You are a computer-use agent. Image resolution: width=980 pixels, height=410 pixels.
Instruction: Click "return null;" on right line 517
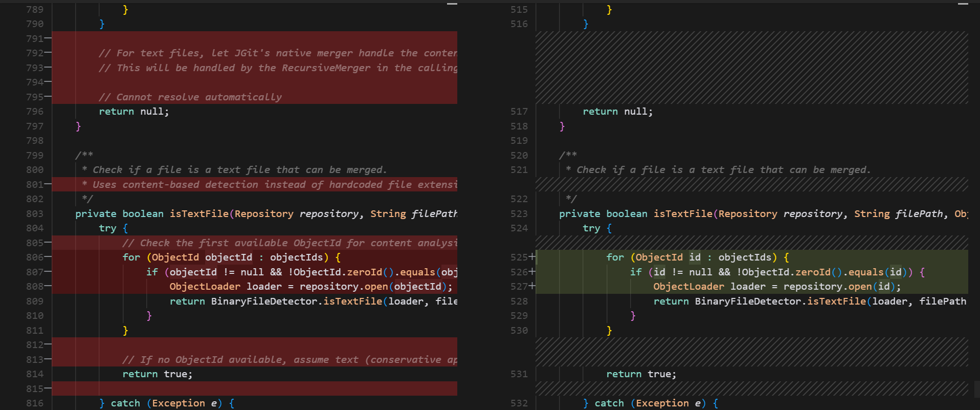click(x=617, y=111)
